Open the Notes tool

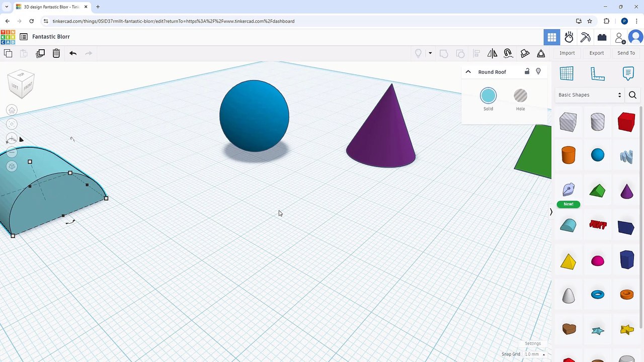tap(628, 73)
